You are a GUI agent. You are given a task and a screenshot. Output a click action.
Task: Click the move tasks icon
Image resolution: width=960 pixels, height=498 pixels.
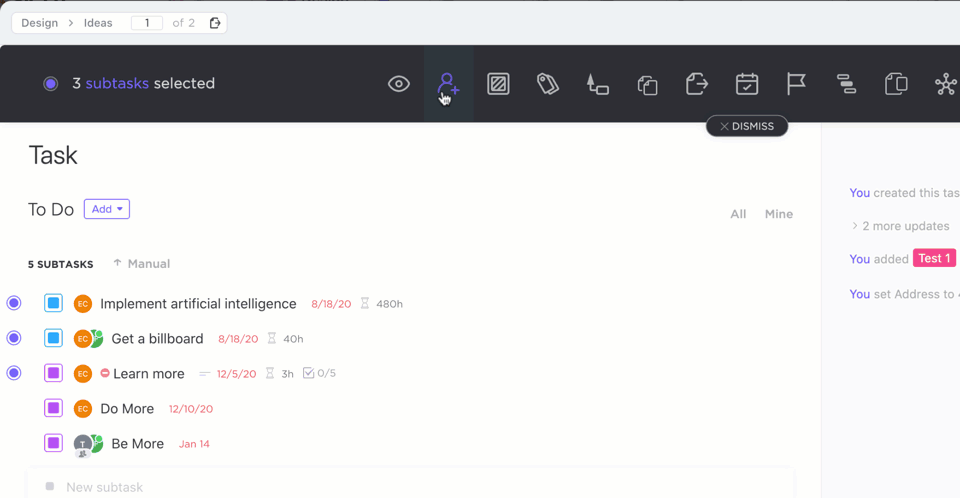point(697,84)
